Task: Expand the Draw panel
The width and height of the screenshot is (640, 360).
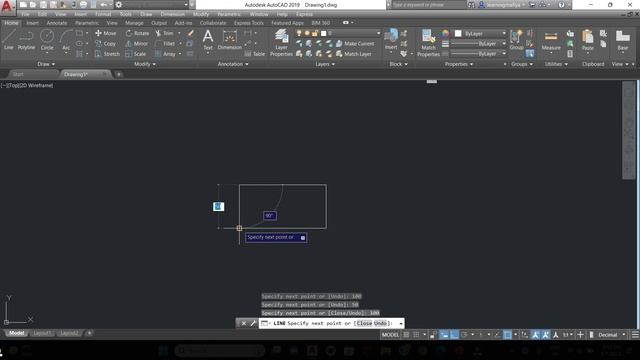Action: click(46, 64)
